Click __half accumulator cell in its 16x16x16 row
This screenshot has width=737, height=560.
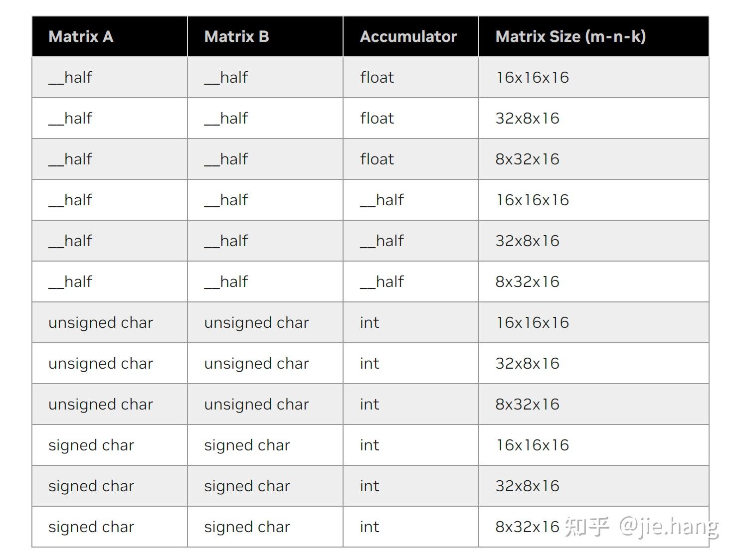tap(382, 200)
